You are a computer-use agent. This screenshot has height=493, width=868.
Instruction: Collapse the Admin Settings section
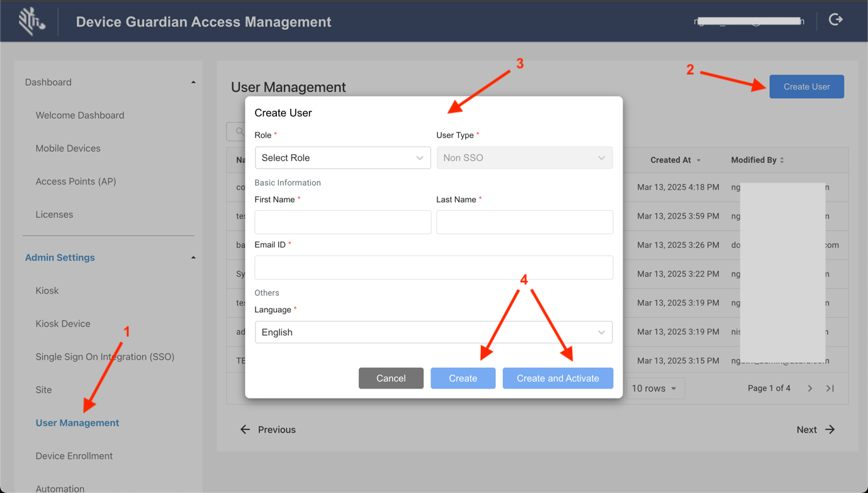(x=193, y=258)
